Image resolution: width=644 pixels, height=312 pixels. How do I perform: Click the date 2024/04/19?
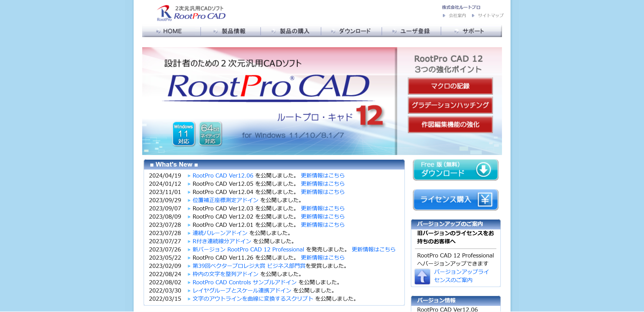(x=165, y=176)
